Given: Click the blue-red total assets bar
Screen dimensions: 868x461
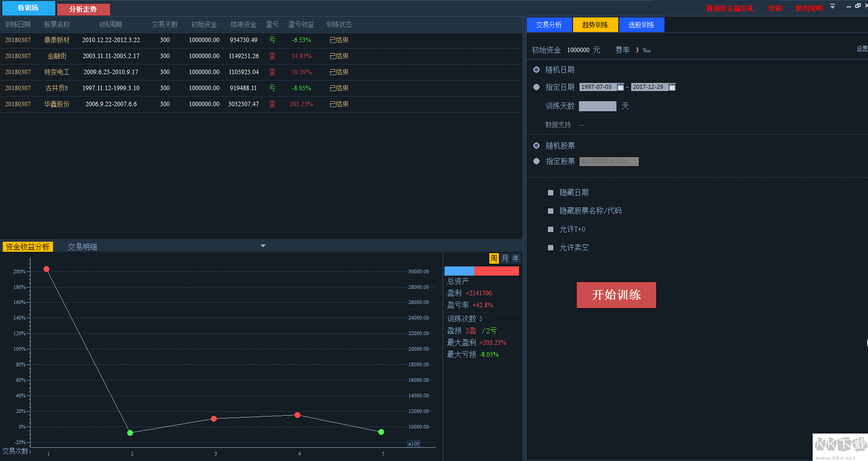Looking at the screenshot, I should pos(482,271).
